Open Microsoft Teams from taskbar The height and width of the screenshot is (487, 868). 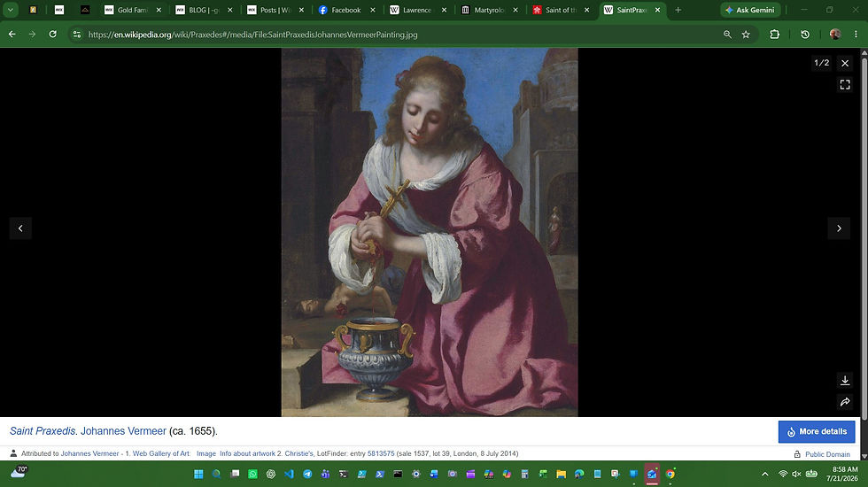tap(326, 474)
